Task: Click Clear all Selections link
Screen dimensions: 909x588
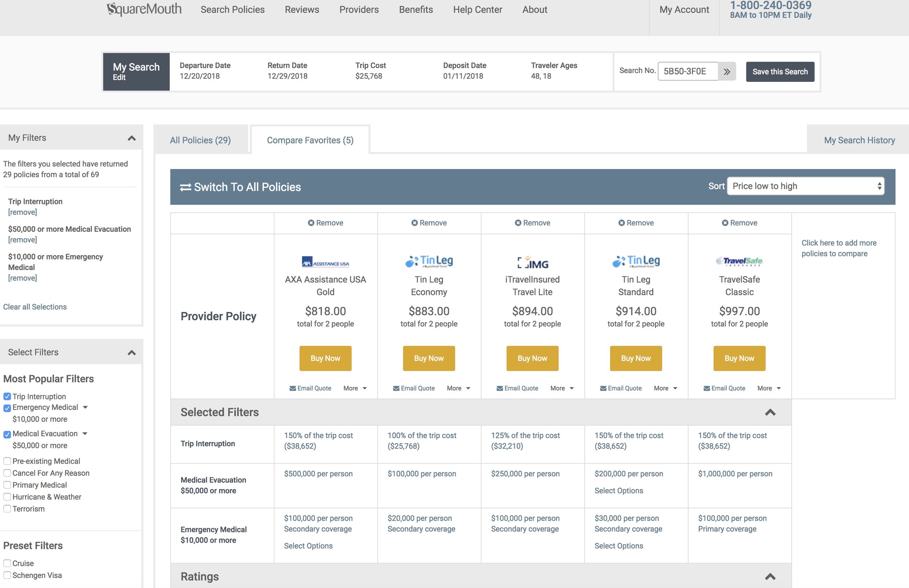Action: pyautogui.click(x=35, y=307)
